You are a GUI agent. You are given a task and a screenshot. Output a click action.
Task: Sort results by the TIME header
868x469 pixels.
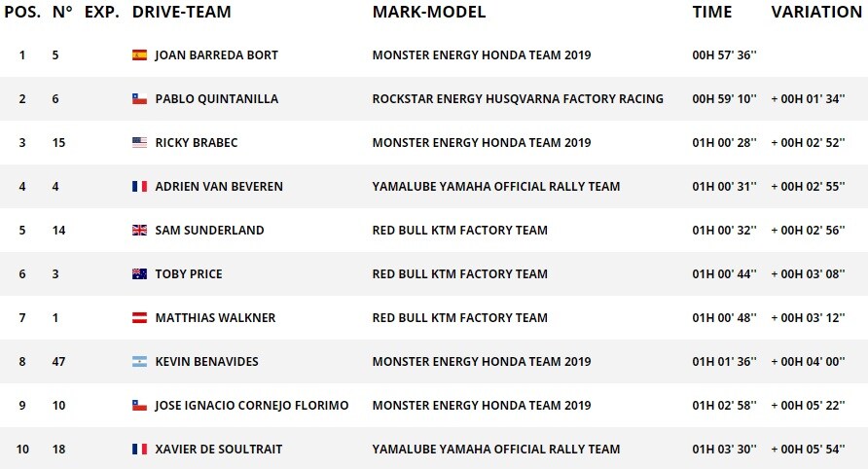[712, 12]
